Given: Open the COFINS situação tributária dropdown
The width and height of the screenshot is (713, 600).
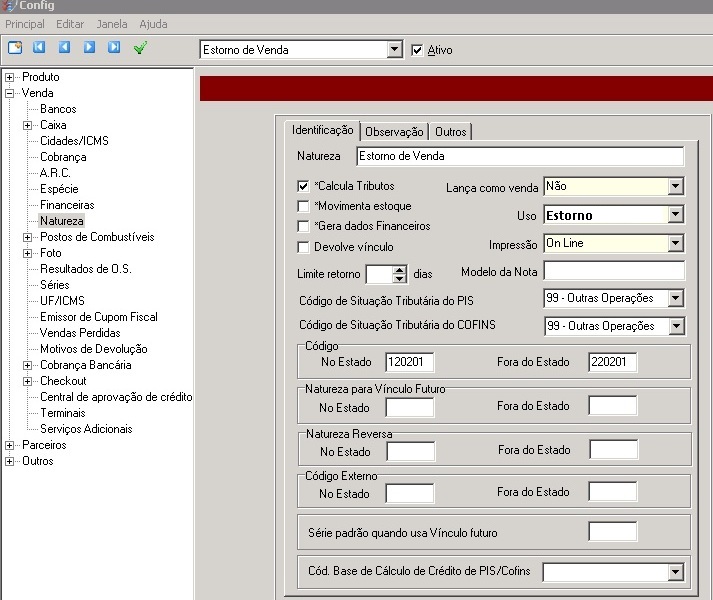Looking at the screenshot, I should (677, 326).
